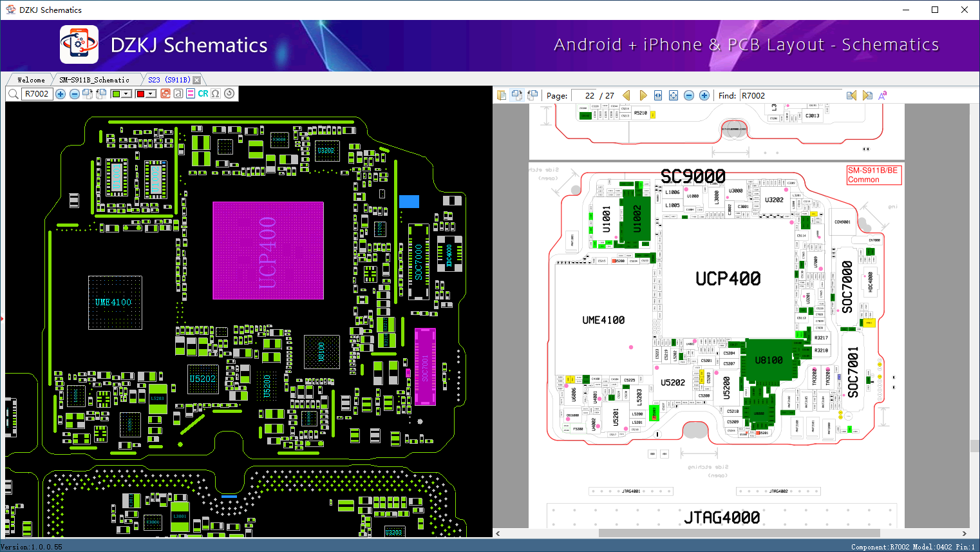This screenshot has width=980, height=552.
Task: Click the green component color swatch
Action: (x=116, y=94)
